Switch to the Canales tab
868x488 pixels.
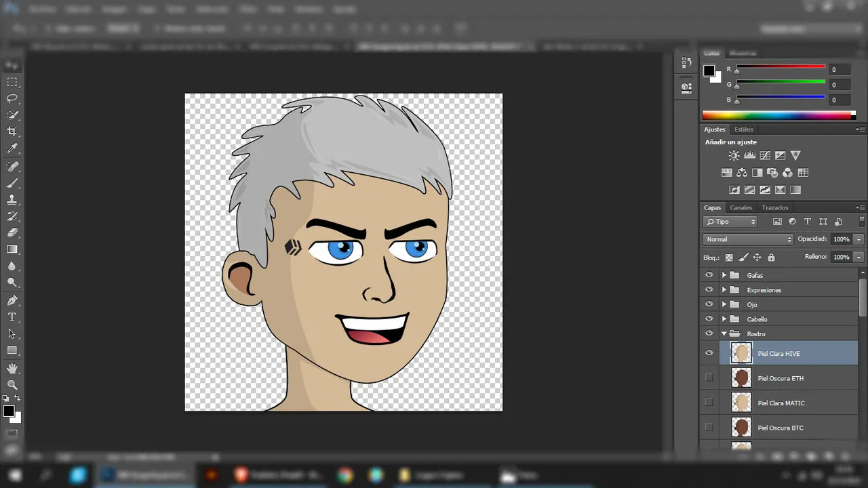741,207
